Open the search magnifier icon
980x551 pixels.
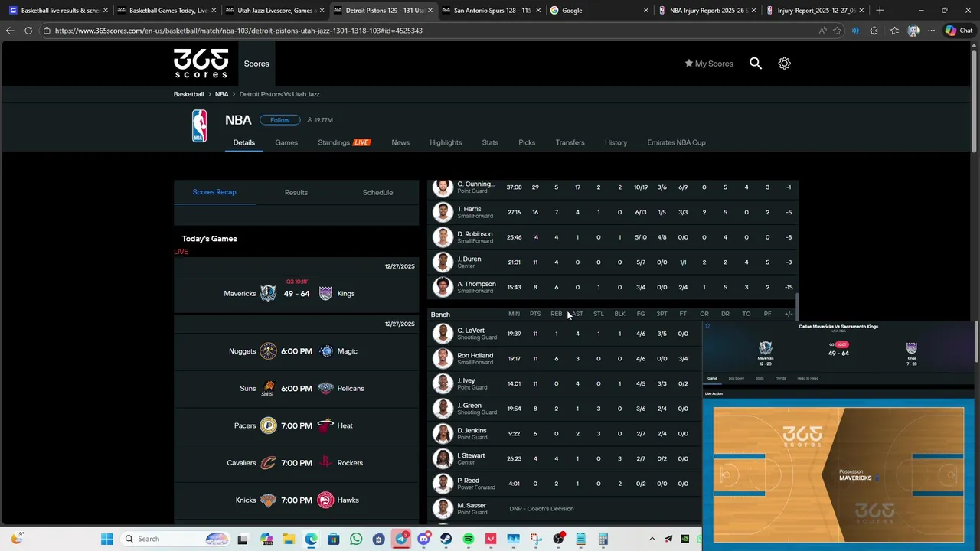click(x=756, y=64)
